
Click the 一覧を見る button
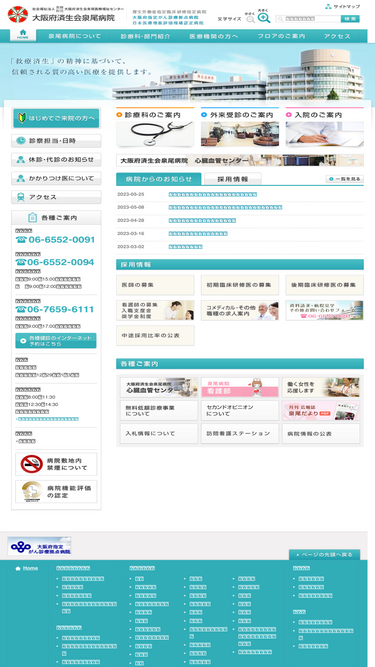(345, 179)
